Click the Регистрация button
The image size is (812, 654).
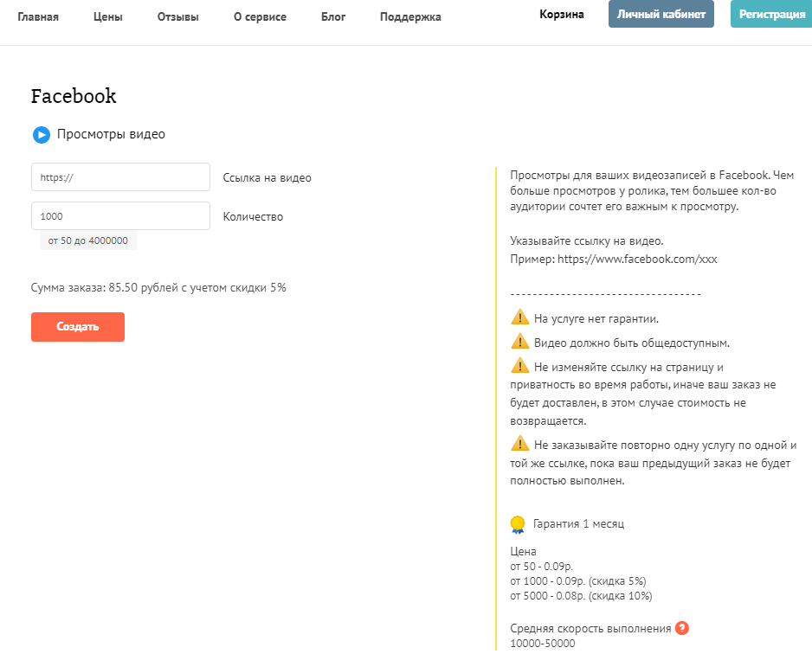click(771, 14)
